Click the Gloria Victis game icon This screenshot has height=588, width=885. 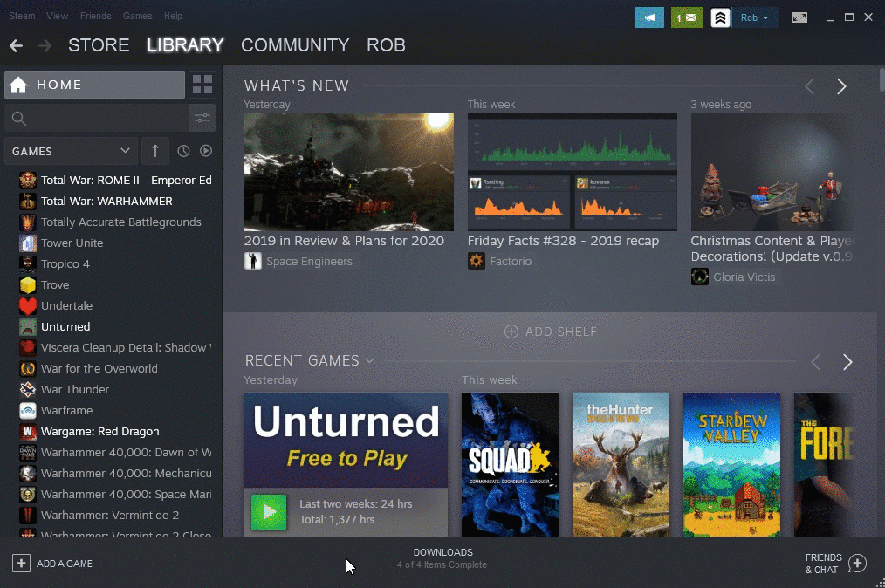pyautogui.click(x=700, y=277)
